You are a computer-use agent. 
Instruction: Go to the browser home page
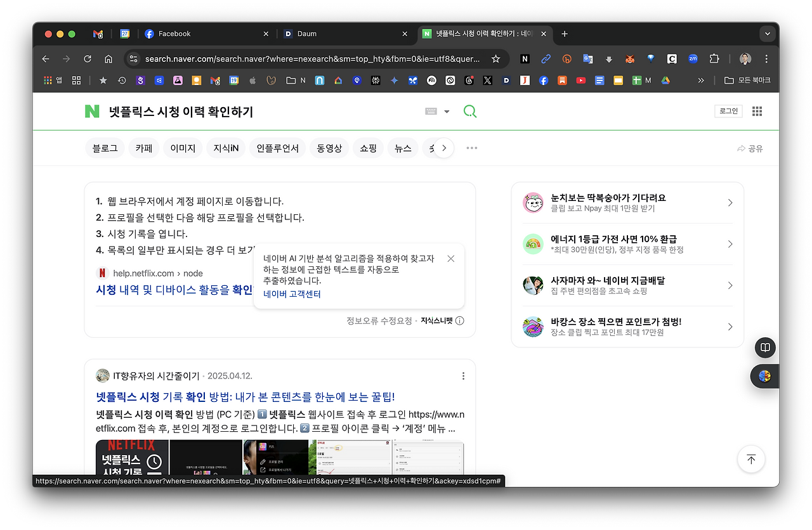(108, 59)
